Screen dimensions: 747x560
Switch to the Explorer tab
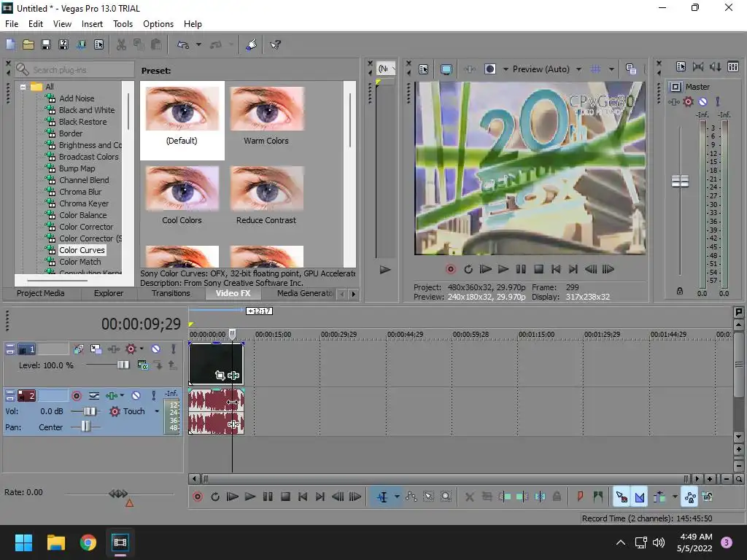[x=109, y=293]
